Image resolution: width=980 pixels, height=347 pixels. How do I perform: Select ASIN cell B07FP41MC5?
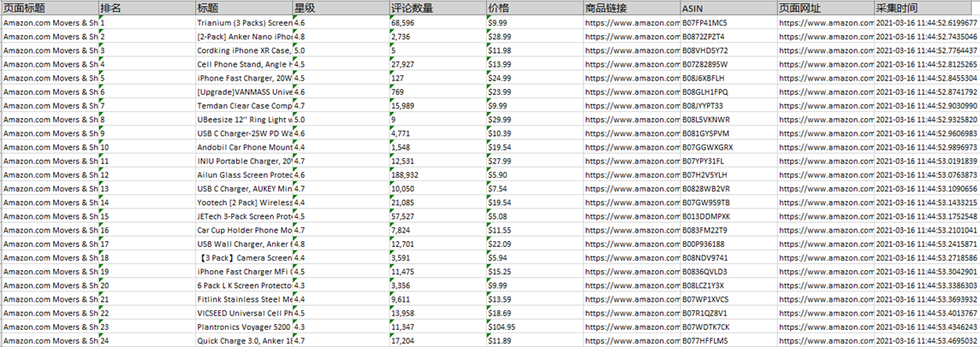click(x=728, y=22)
